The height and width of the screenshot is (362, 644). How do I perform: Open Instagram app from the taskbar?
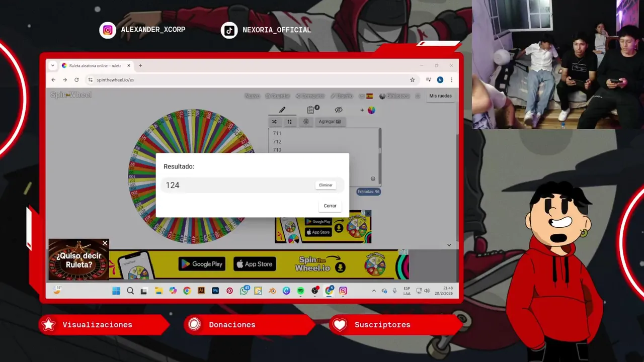[x=343, y=291]
